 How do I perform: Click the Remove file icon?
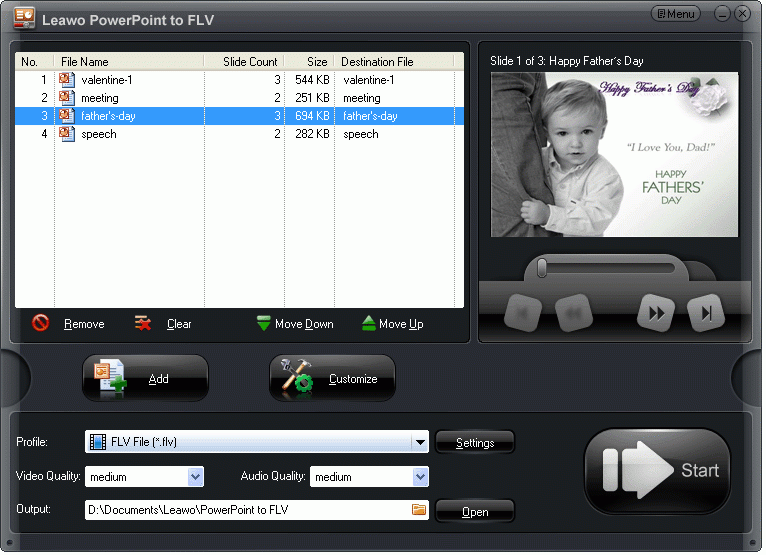coord(41,324)
